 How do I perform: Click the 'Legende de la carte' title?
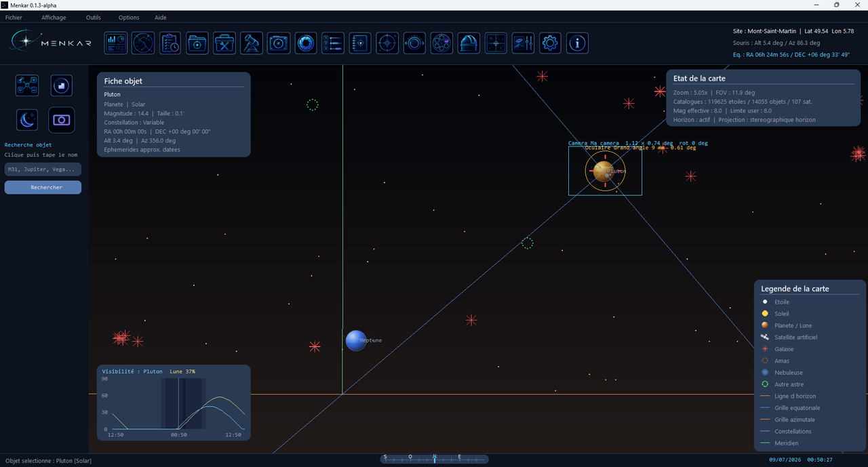pyautogui.click(x=795, y=289)
